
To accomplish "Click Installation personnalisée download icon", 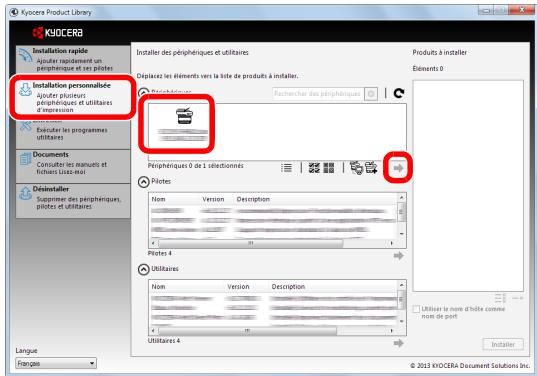I will point(25,89).
